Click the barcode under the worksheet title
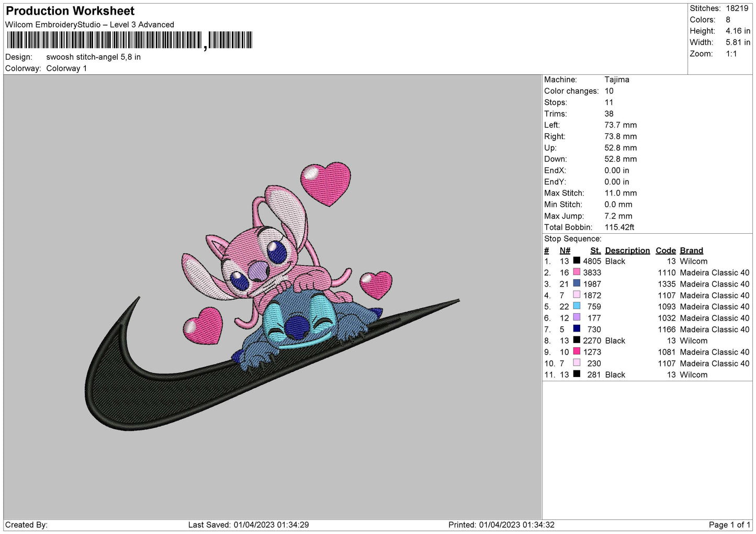The width and height of the screenshot is (756, 534). pyautogui.click(x=129, y=40)
